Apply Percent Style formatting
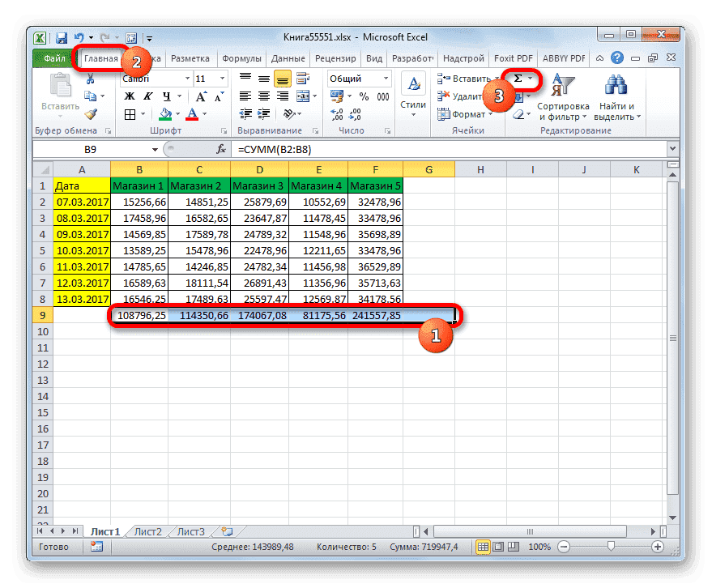This screenshot has width=712, height=588. coord(364,96)
